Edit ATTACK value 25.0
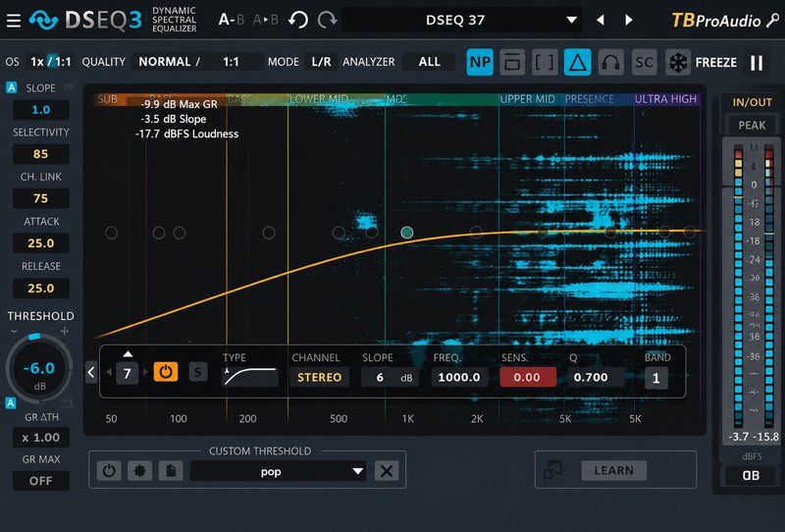Image resolution: width=785 pixels, height=532 pixels. pos(40,243)
